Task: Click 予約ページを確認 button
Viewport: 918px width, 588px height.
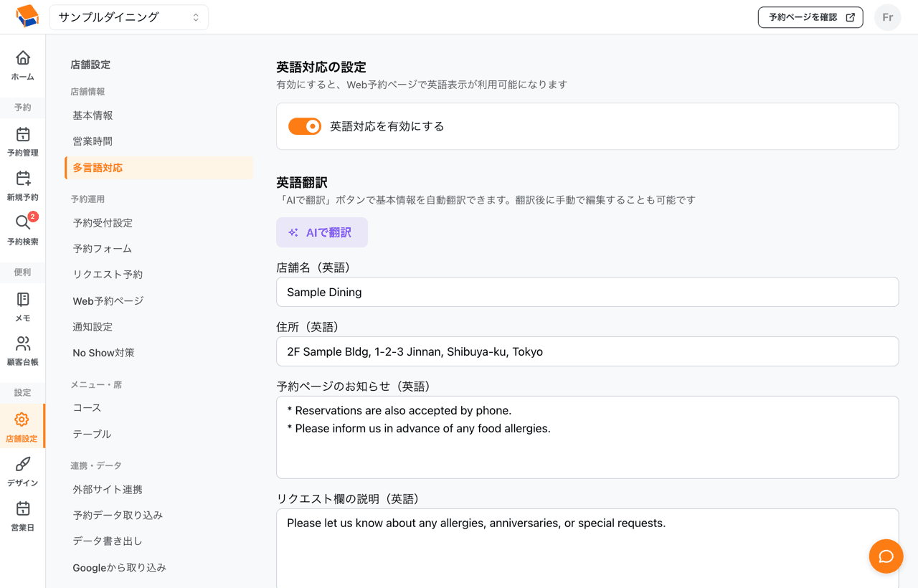Action: point(810,17)
